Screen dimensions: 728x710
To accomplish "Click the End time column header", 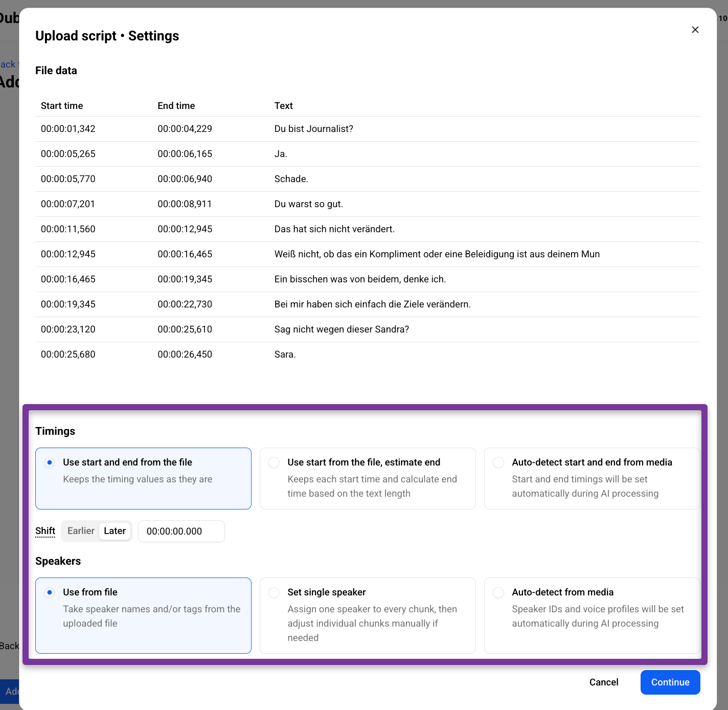I will (176, 106).
